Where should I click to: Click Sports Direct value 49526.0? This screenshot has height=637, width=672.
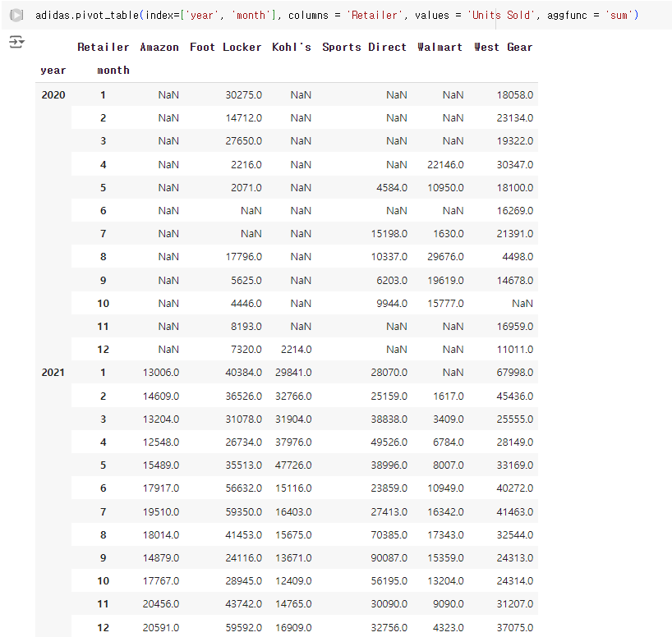pyautogui.click(x=389, y=442)
